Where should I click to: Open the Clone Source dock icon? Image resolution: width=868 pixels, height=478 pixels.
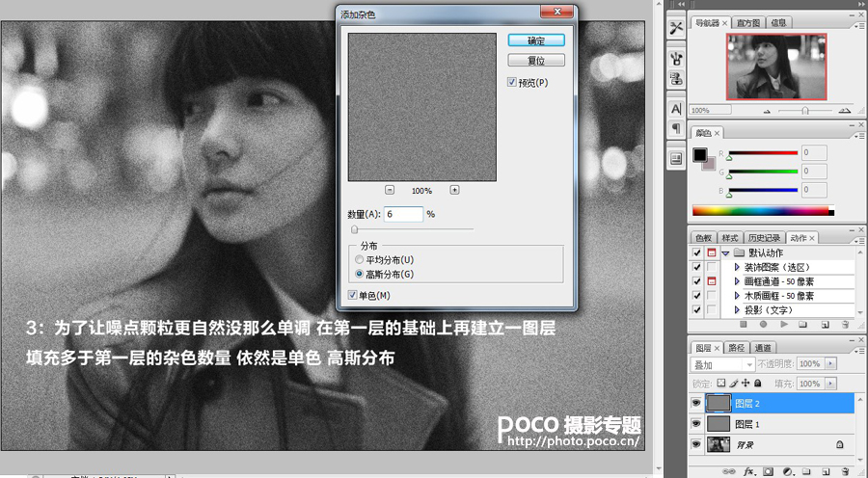[676, 79]
